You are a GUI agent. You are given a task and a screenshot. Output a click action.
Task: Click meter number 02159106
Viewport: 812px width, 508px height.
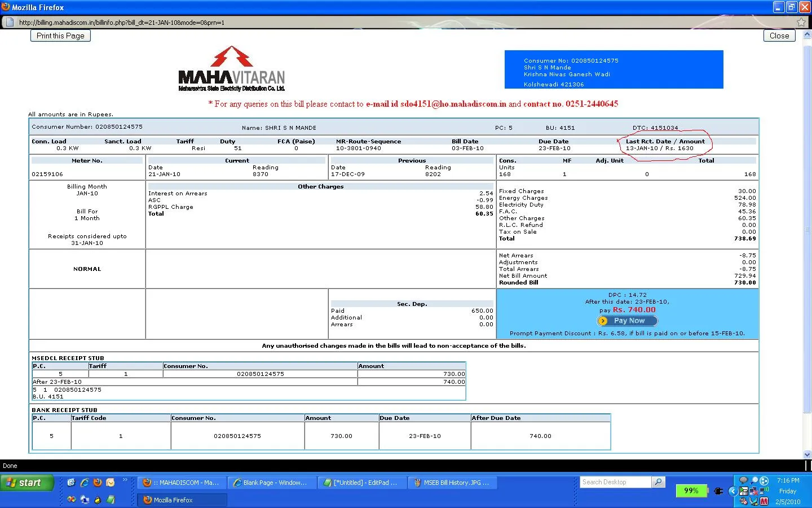[x=47, y=174]
